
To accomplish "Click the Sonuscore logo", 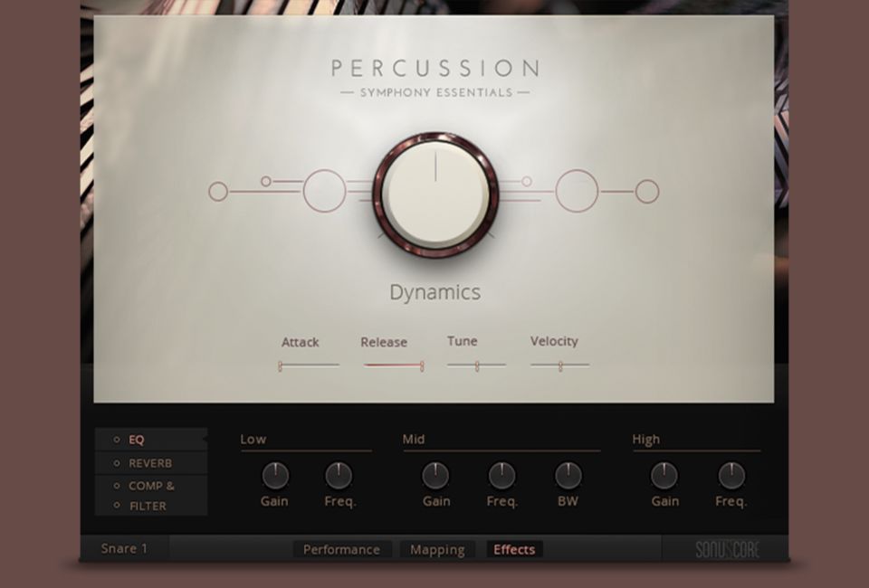I will click(727, 549).
